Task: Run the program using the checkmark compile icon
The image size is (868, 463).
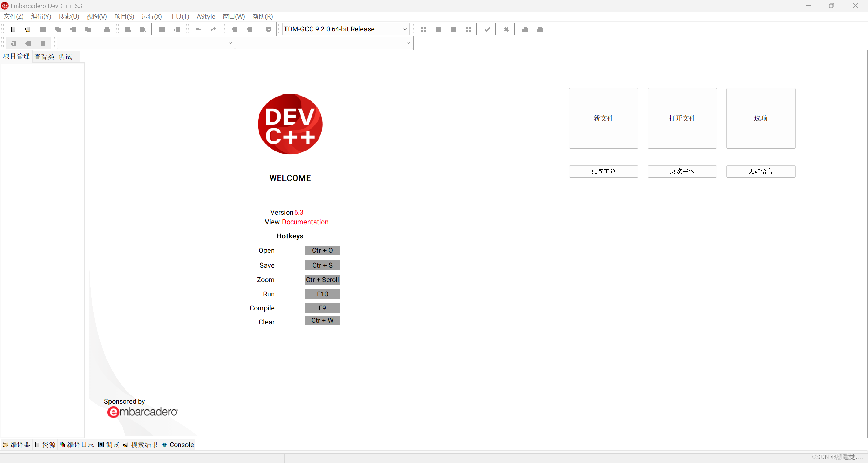Action: (487, 29)
